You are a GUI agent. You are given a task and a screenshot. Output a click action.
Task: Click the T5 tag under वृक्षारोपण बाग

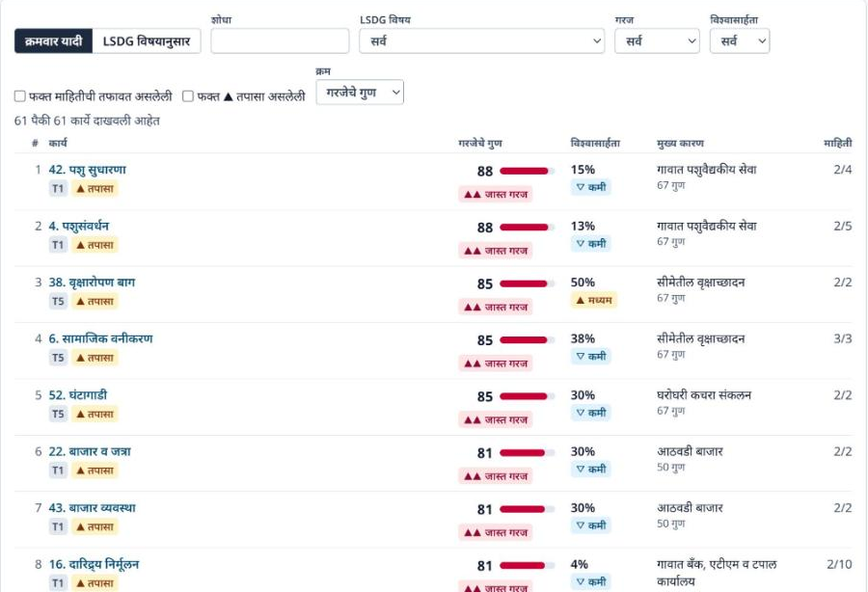click(x=58, y=302)
